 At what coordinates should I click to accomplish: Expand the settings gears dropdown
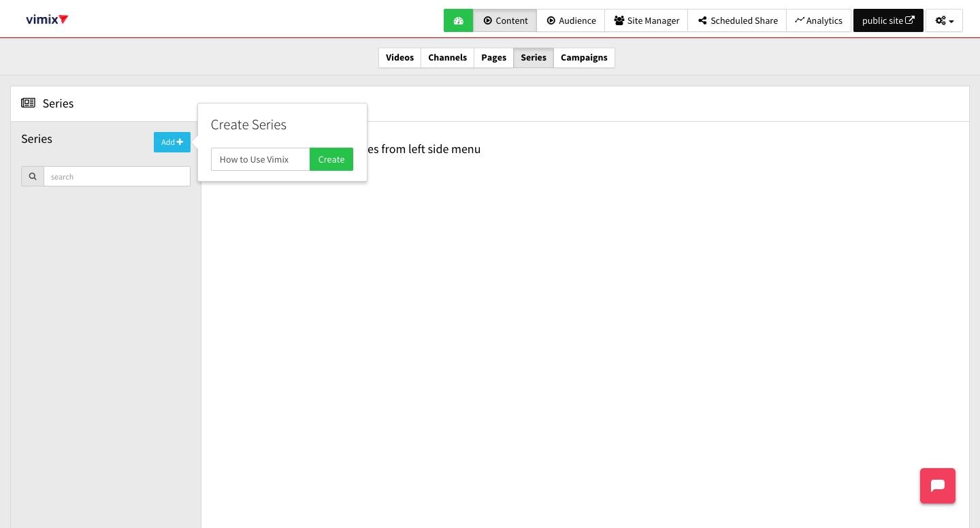[x=944, y=20]
